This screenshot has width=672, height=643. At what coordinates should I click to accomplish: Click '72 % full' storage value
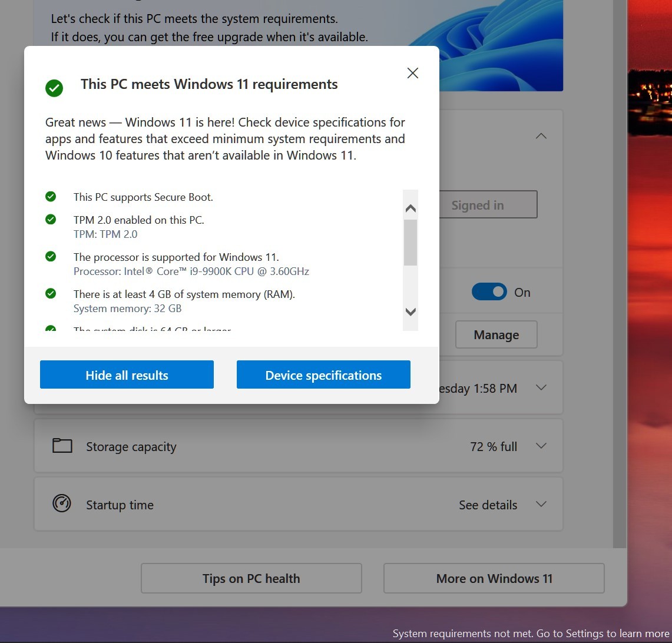pos(494,447)
